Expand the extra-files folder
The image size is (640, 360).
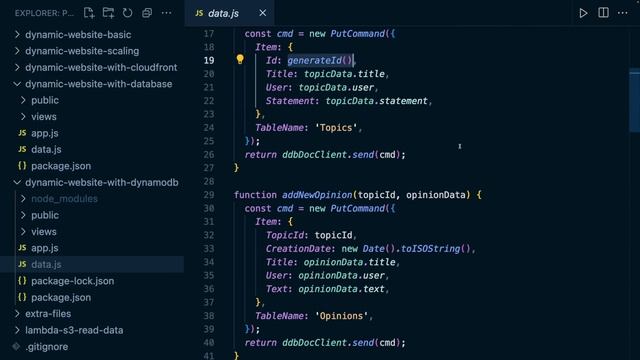48,314
